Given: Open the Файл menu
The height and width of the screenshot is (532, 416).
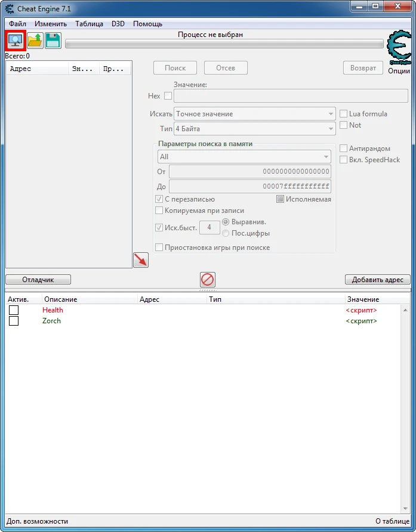Looking at the screenshot, I should click(x=18, y=24).
